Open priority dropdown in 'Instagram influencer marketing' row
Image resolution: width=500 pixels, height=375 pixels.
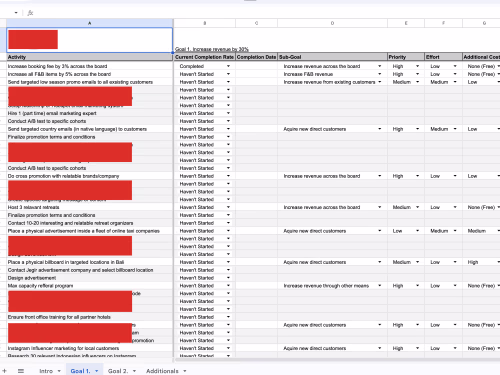[x=417, y=348]
